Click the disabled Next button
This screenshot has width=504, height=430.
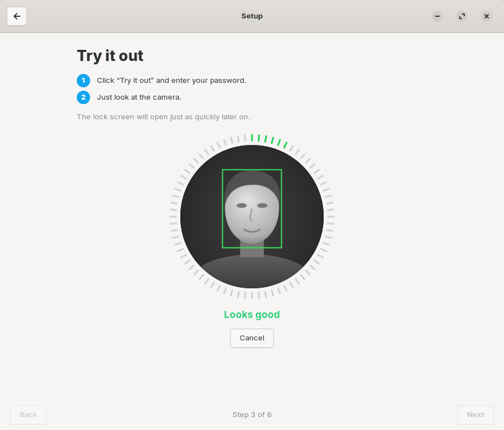click(x=475, y=414)
